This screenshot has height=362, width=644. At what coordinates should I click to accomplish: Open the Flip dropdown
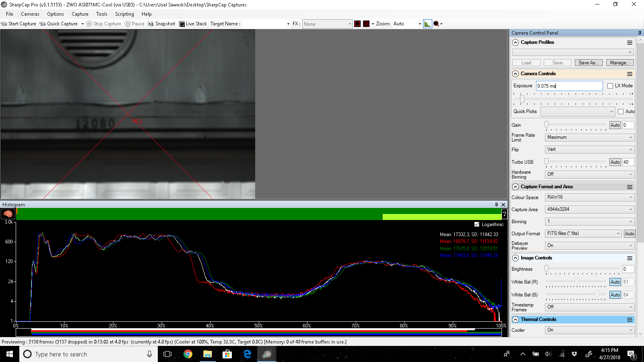[x=590, y=149]
